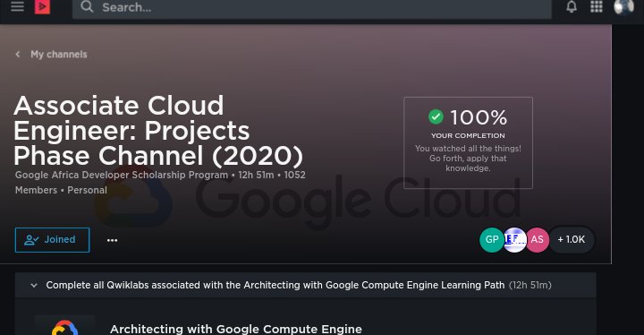
Task: Open Architecting with Google Compute Engine path
Action: (x=236, y=330)
